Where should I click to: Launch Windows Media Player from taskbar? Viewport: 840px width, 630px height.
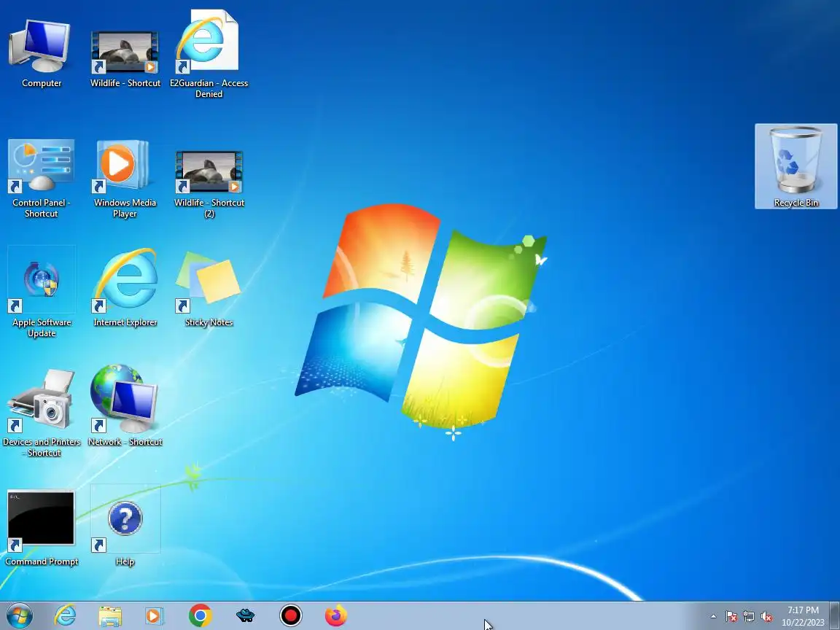click(155, 615)
